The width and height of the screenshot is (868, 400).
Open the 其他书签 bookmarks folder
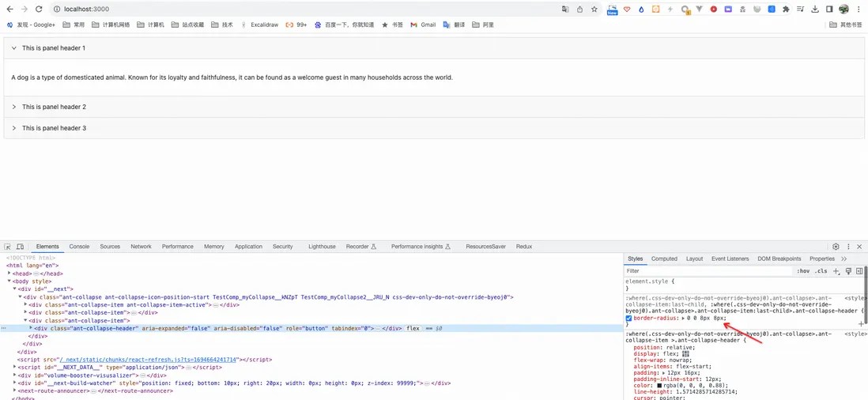point(847,25)
